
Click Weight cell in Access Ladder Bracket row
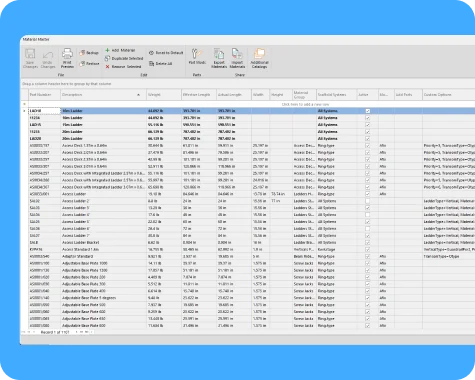pos(164,243)
